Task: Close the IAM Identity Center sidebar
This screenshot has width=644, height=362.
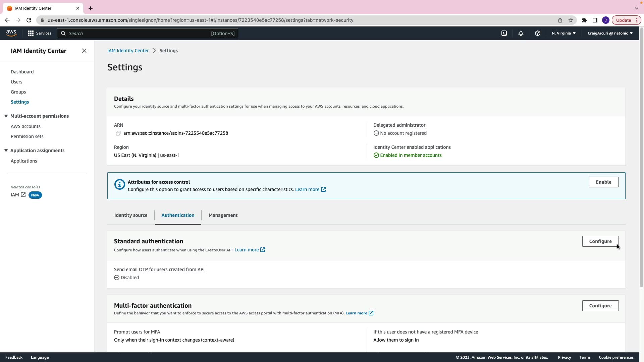Action: [x=84, y=51]
